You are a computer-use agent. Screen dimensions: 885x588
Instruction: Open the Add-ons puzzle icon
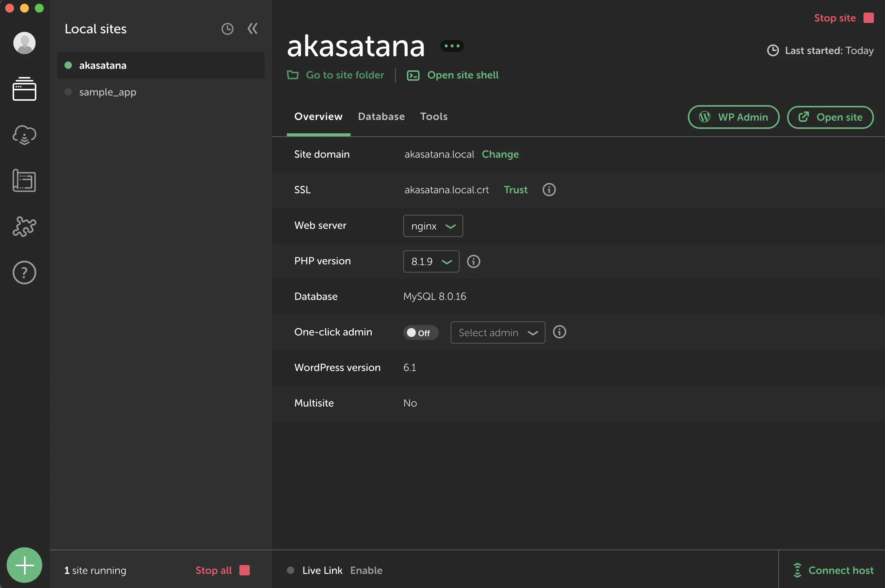coord(24,227)
